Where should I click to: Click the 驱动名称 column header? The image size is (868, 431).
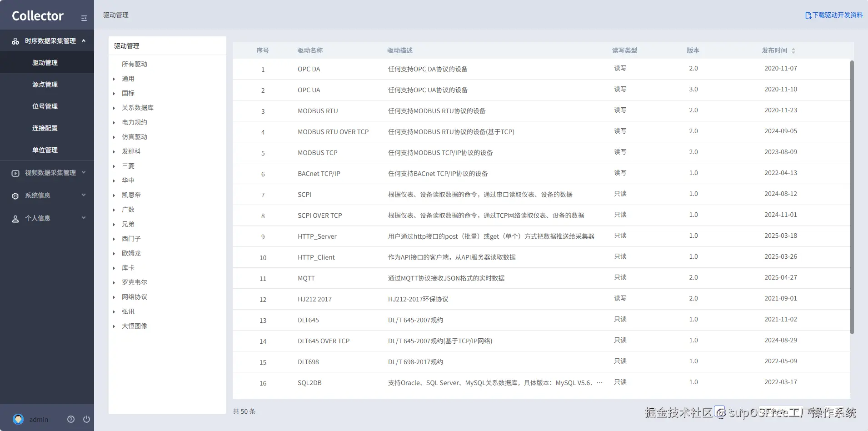click(x=310, y=50)
